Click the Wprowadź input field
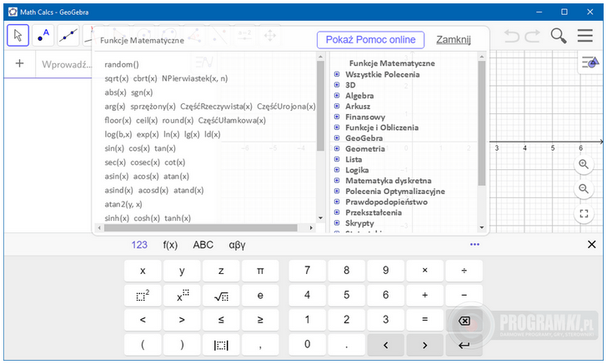Image resolution: width=607 pixels, height=364 pixels. click(x=66, y=64)
